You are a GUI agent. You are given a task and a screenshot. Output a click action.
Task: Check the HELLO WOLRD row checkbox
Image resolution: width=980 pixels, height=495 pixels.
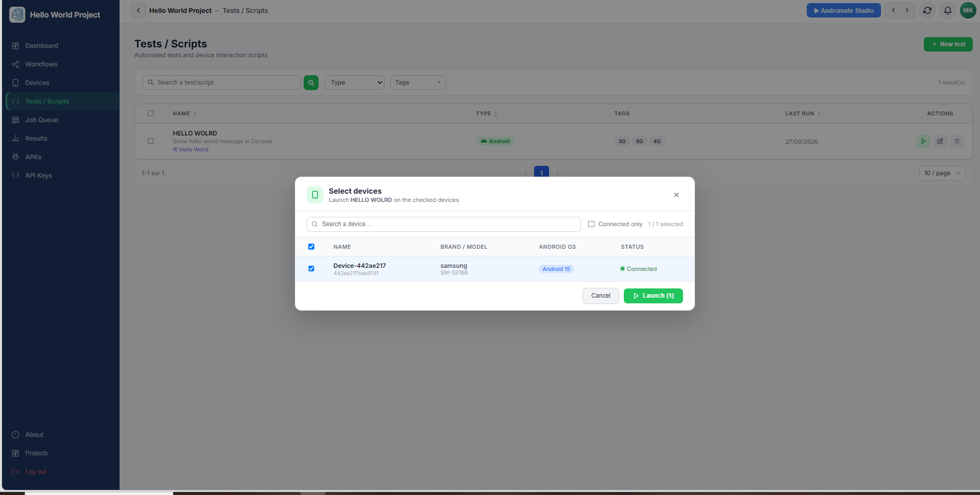coord(151,141)
